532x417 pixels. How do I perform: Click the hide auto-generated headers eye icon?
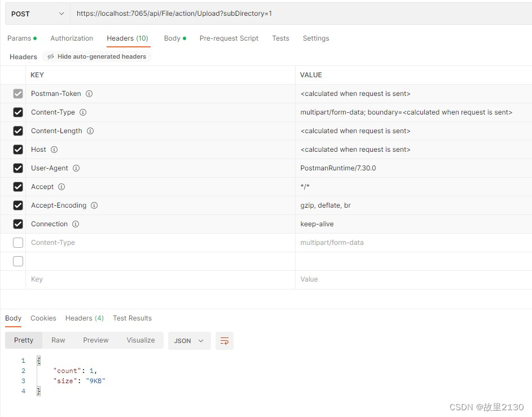click(51, 56)
